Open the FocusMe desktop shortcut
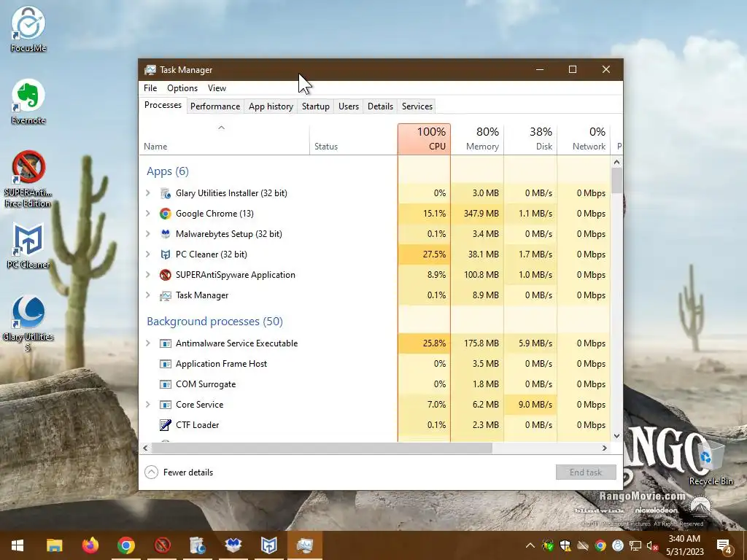The width and height of the screenshot is (747, 560). tap(28, 29)
